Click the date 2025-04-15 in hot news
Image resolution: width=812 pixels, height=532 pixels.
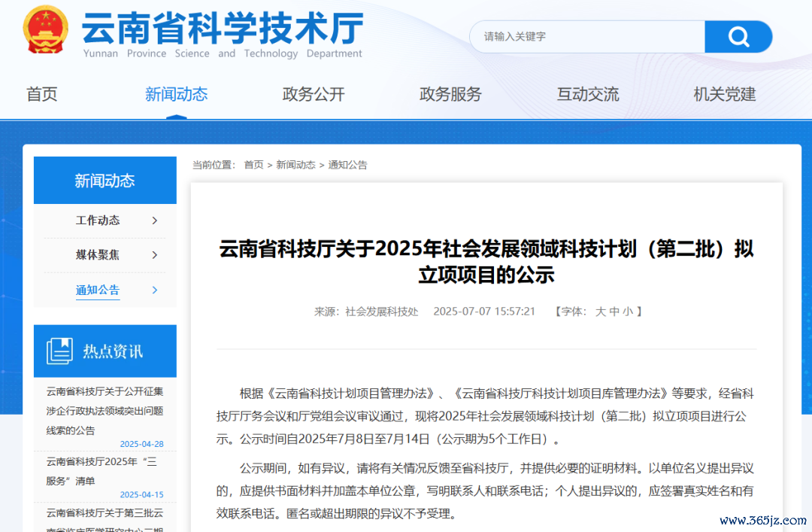(x=142, y=494)
